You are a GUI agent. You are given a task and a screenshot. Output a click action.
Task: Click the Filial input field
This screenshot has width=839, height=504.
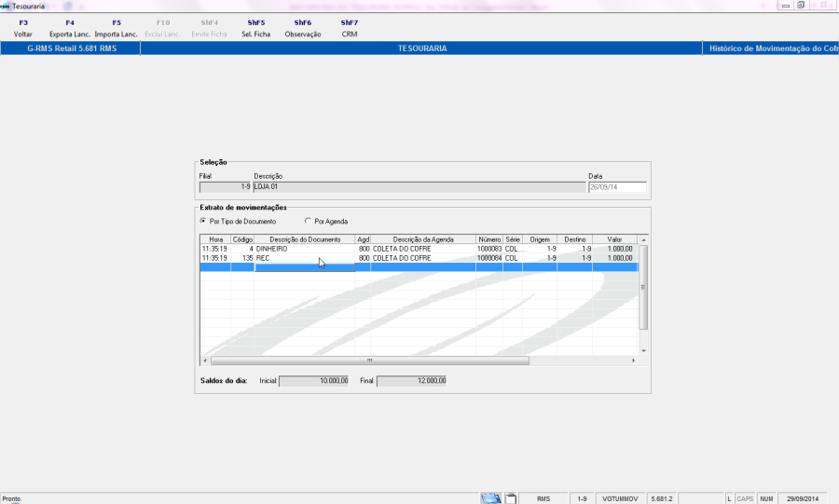point(226,187)
